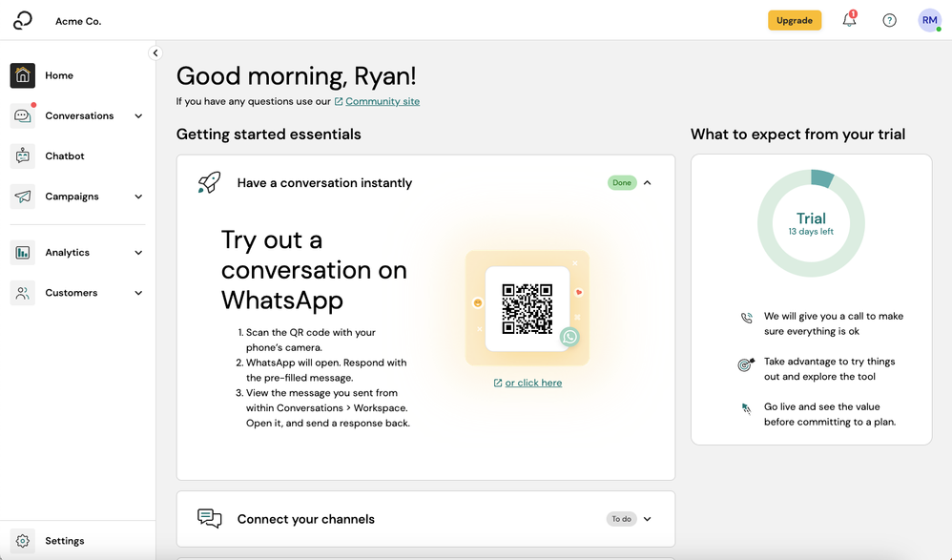The image size is (952, 560).
Task: Expand the Analytics submenu chevron
Action: tap(138, 253)
